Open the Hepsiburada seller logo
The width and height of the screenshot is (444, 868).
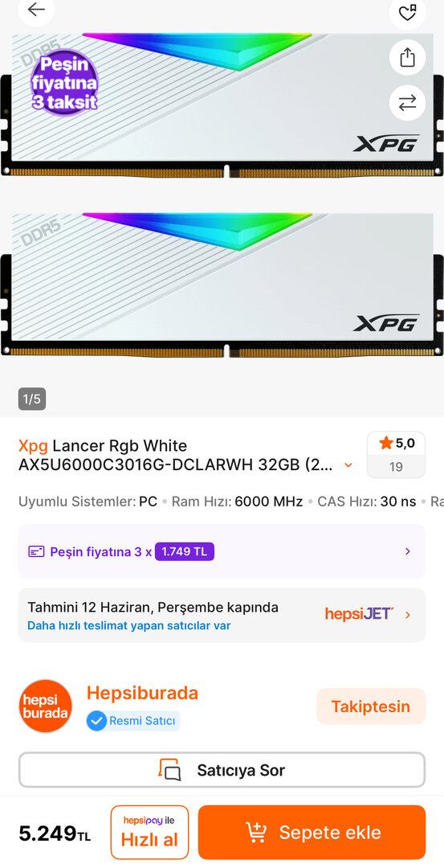pyautogui.click(x=46, y=706)
